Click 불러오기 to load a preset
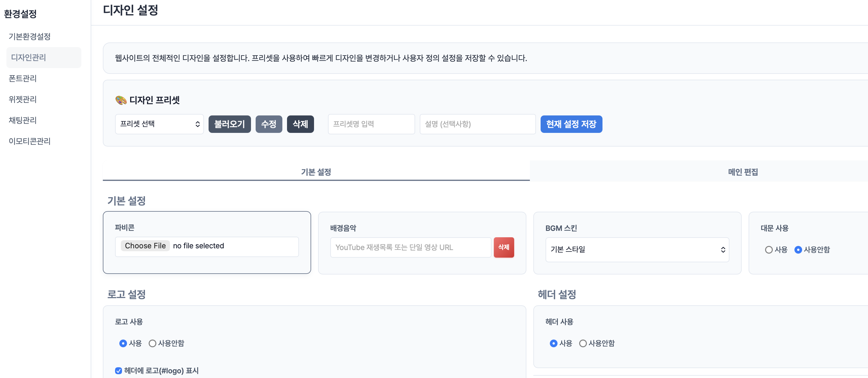The height and width of the screenshot is (378, 868). coord(229,124)
